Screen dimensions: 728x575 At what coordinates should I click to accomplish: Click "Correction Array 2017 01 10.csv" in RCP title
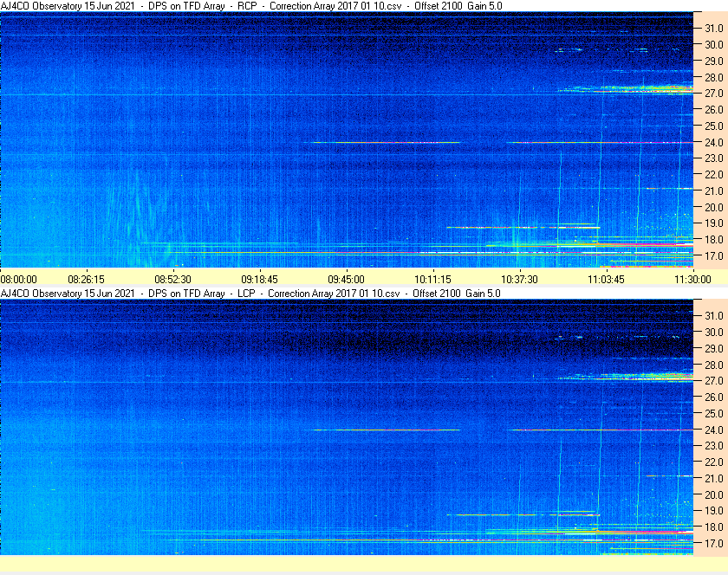pyautogui.click(x=335, y=6)
